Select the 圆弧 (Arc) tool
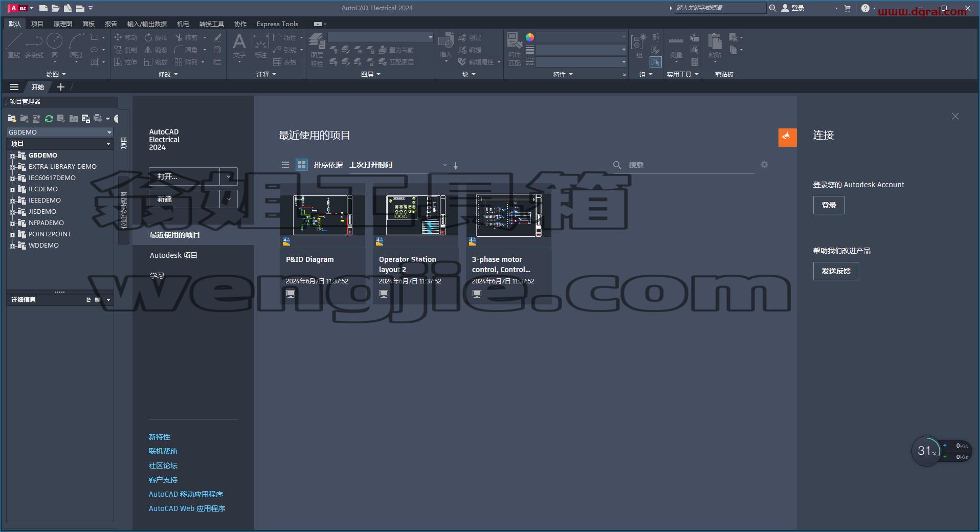 tap(76, 46)
